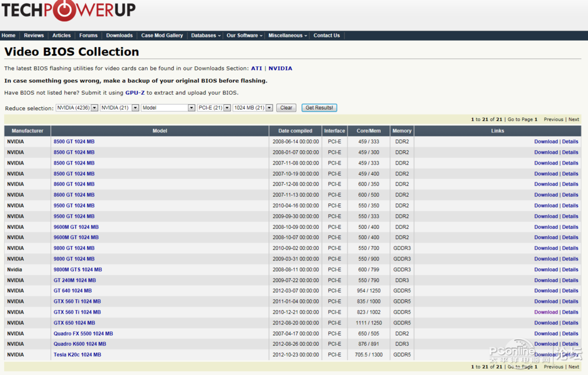Expand the Our Software menu

click(244, 36)
